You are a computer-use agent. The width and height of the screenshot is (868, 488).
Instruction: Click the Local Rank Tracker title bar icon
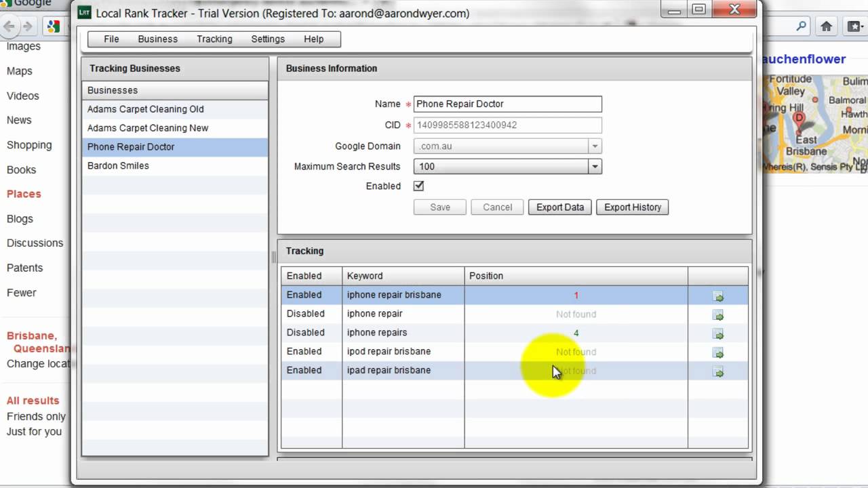(85, 12)
